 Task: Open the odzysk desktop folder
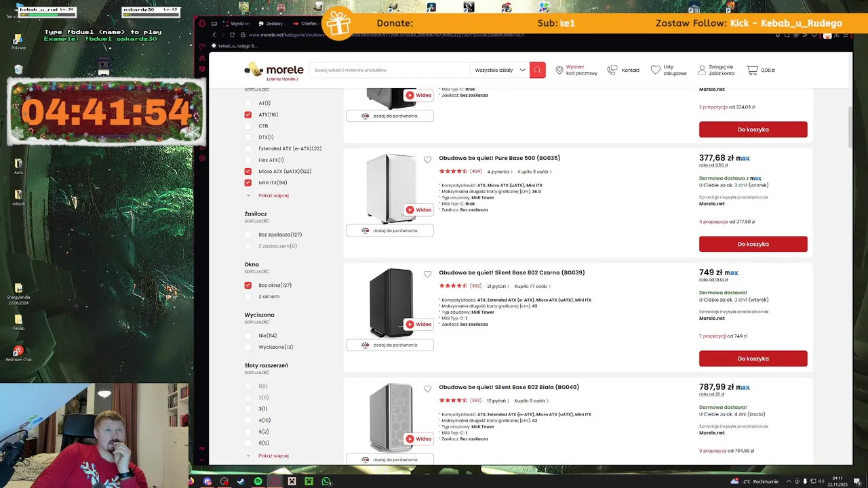pyautogui.click(x=18, y=197)
